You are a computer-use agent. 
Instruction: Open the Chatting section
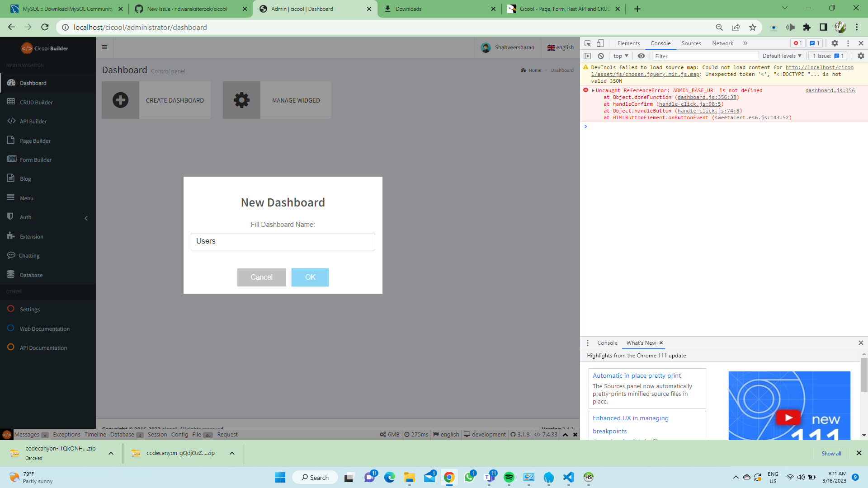pos(28,255)
